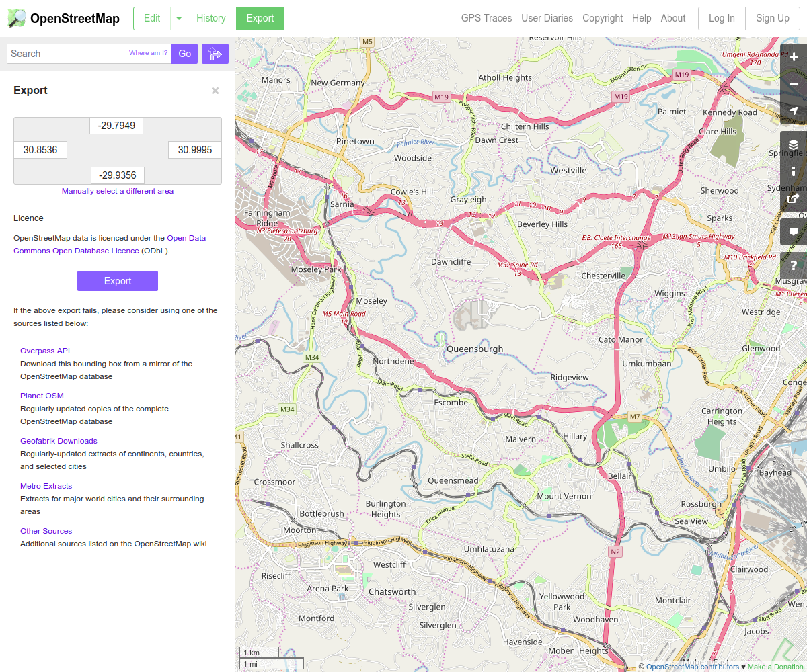Screen dimensions: 807x672
Task: Open the map layers panel
Action: pos(794,144)
